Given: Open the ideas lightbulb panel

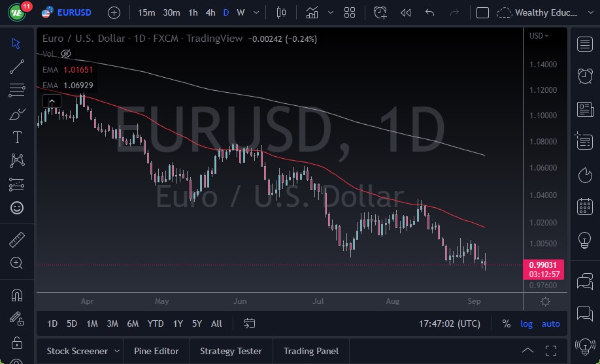Looking at the screenshot, I should coord(585,240).
